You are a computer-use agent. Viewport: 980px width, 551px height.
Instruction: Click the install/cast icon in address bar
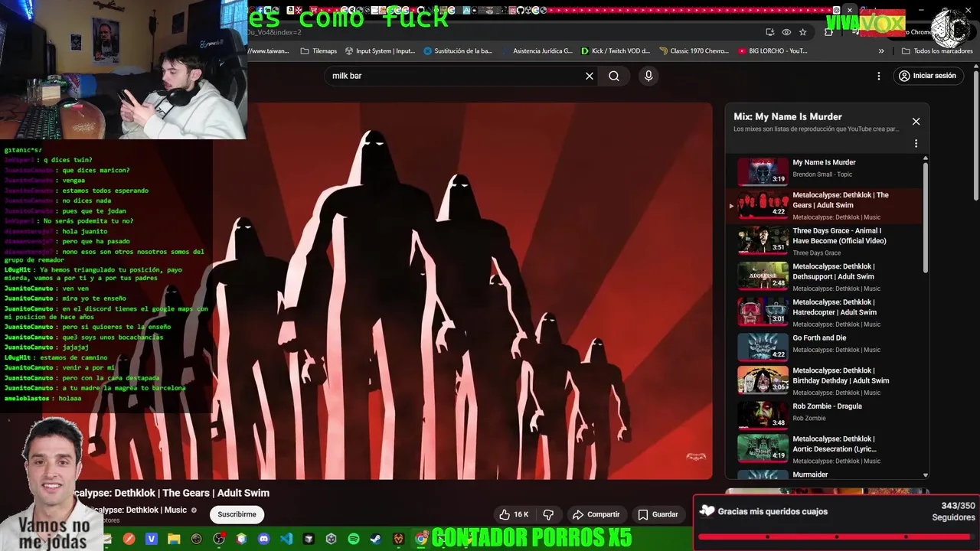[769, 32]
